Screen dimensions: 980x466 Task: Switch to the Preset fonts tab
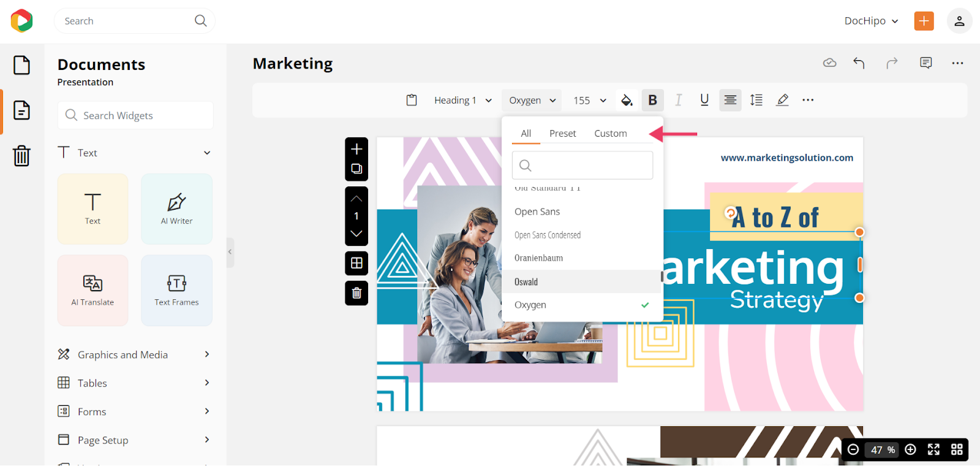562,133
